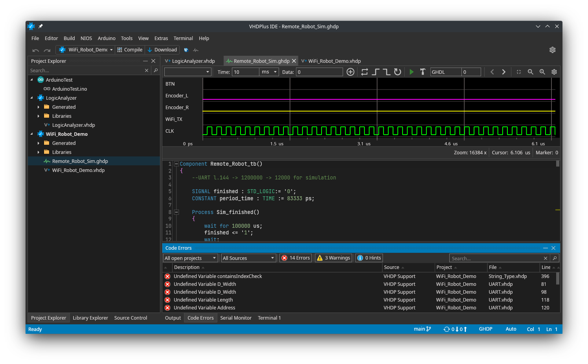Click the Download button
The height and width of the screenshot is (364, 588).
point(162,50)
